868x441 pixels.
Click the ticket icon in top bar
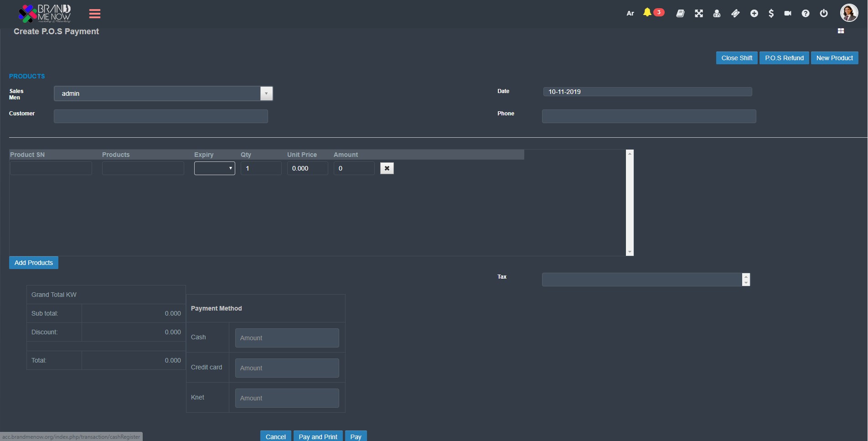tap(735, 13)
